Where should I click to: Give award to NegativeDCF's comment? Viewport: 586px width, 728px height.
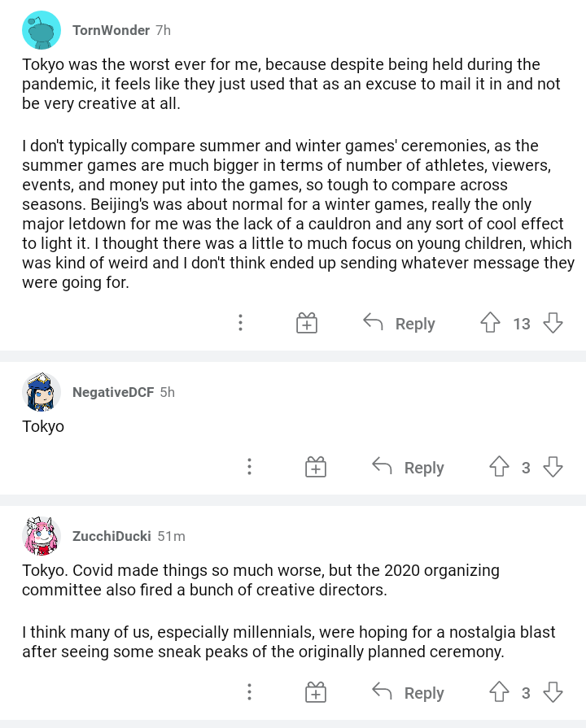(x=316, y=468)
